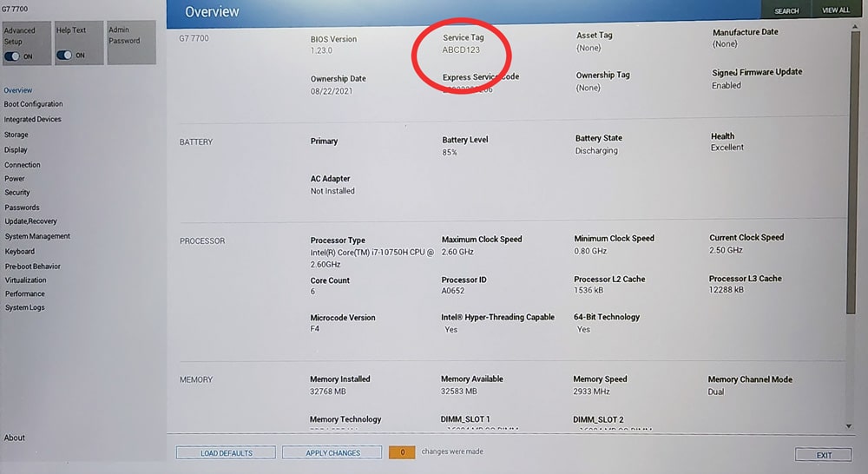Screen dimensions: 868x474
Task: Open Virtualization settings page
Action: [x=26, y=280]
